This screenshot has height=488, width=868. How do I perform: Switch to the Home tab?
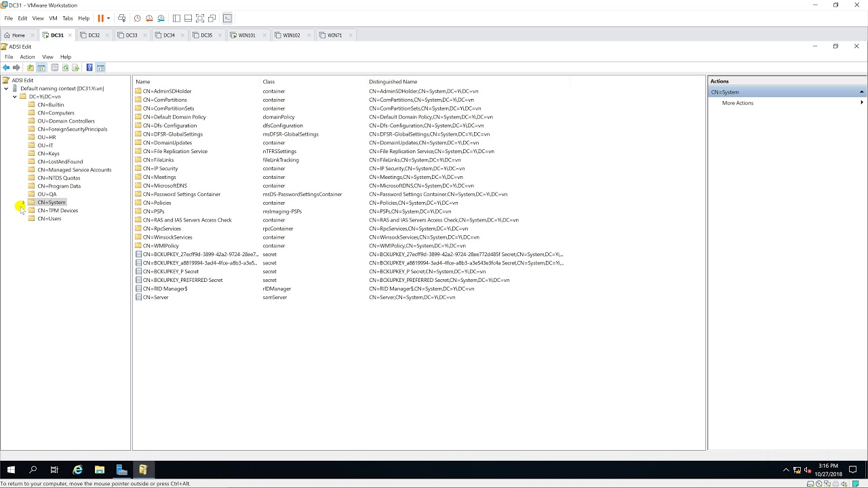point(18,35)
